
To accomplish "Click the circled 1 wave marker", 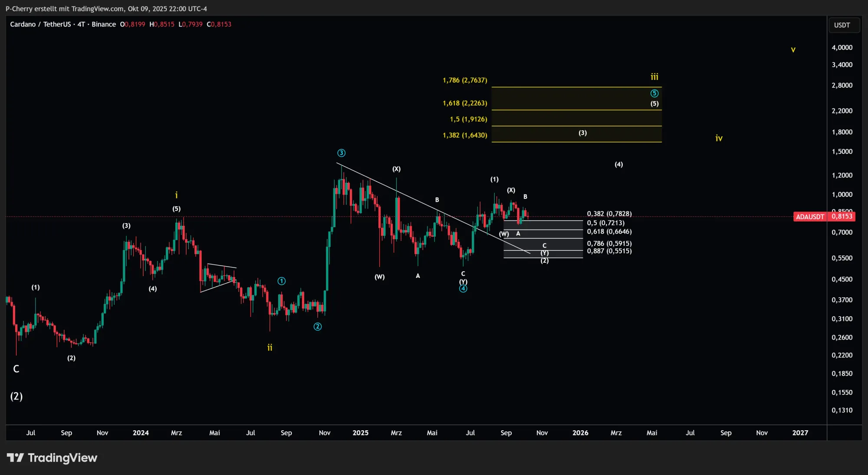I will (281, 281).
